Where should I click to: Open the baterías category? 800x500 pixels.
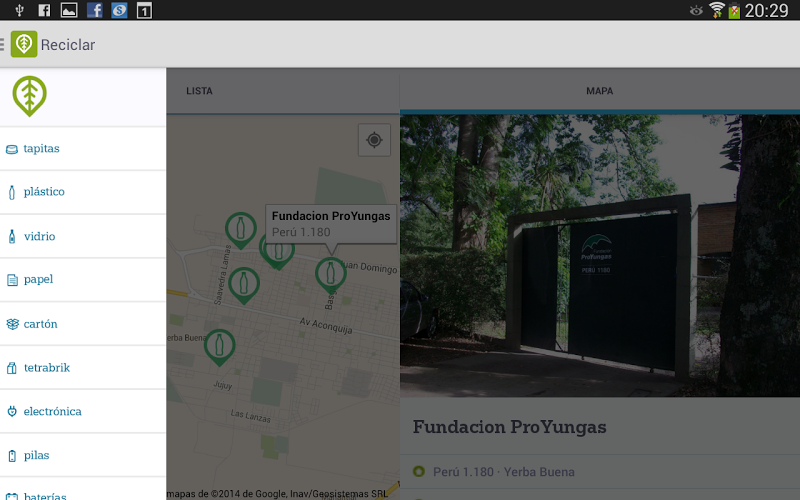point(83,490)
